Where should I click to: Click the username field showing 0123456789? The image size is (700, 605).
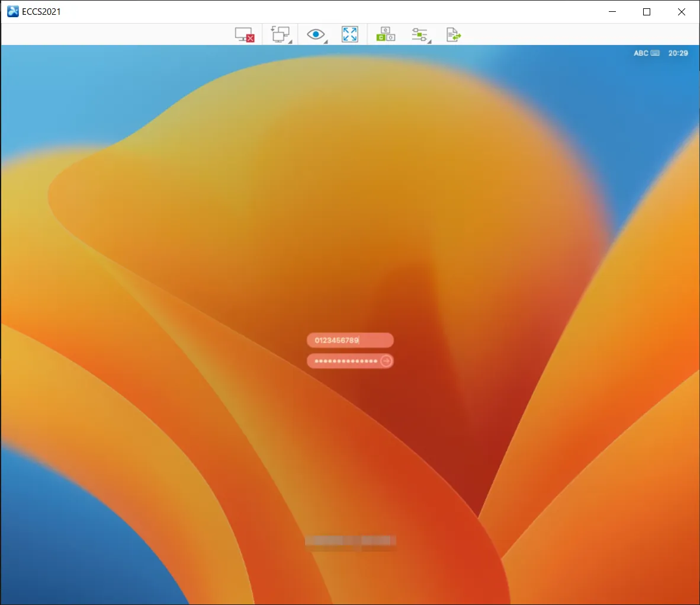coord(349,340)
